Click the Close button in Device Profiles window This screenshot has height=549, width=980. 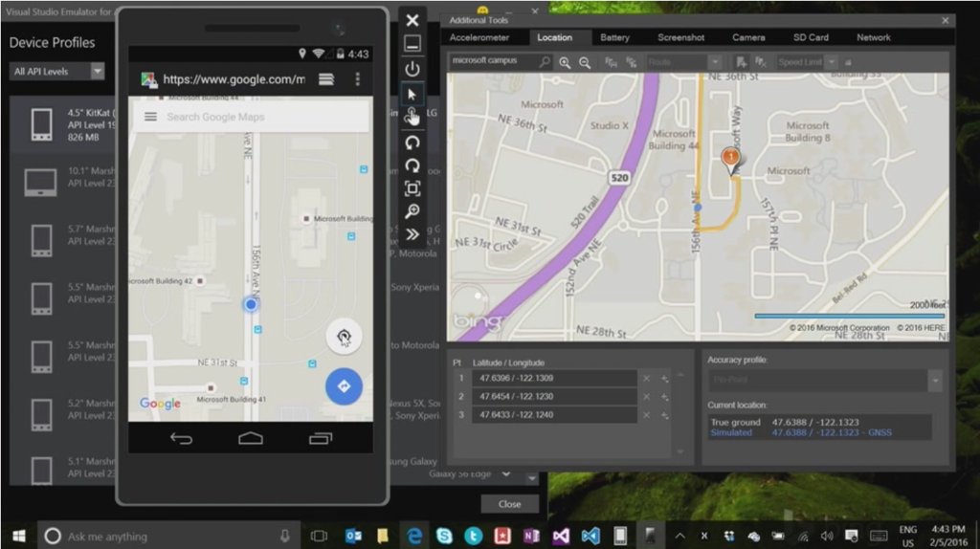509,504
